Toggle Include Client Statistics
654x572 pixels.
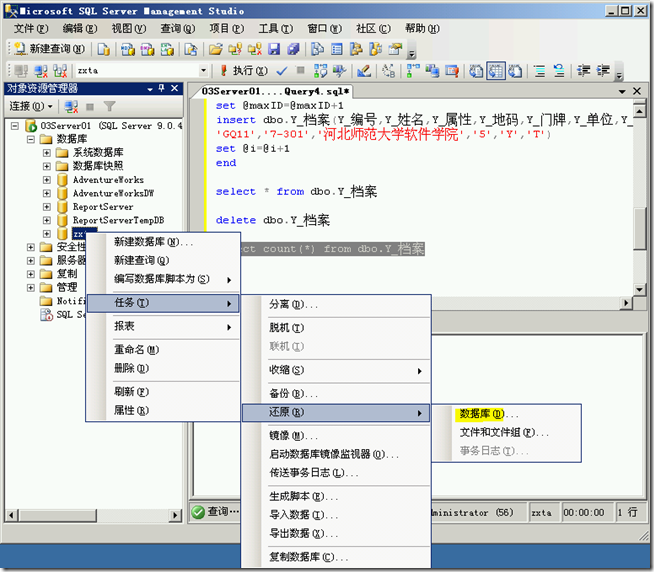pyautogui.click(x=432, y=71)
